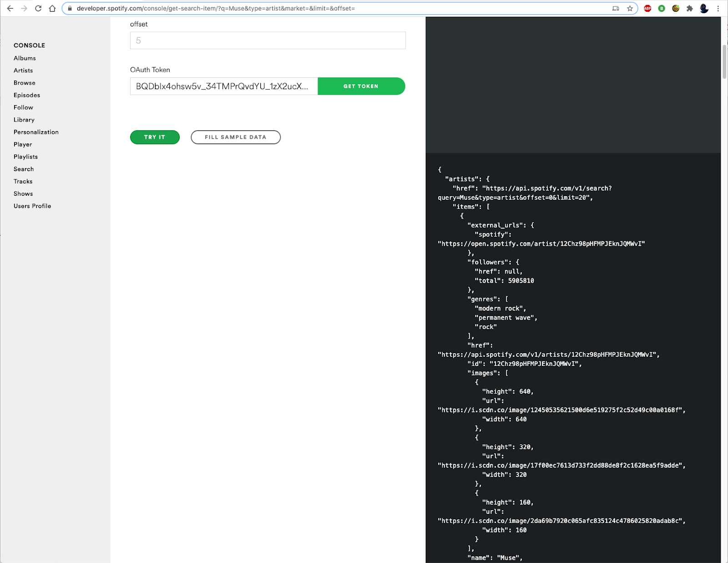Image resolution: width=728 pixels, height=563 pixels.
Task: Open Tracks in the console sidebar
Action: tap(23, 181)
